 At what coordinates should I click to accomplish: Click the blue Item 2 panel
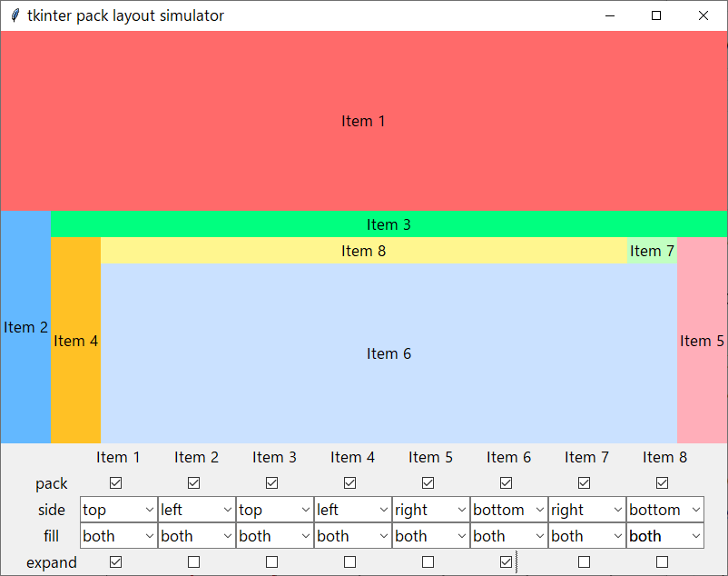point(25,327)
